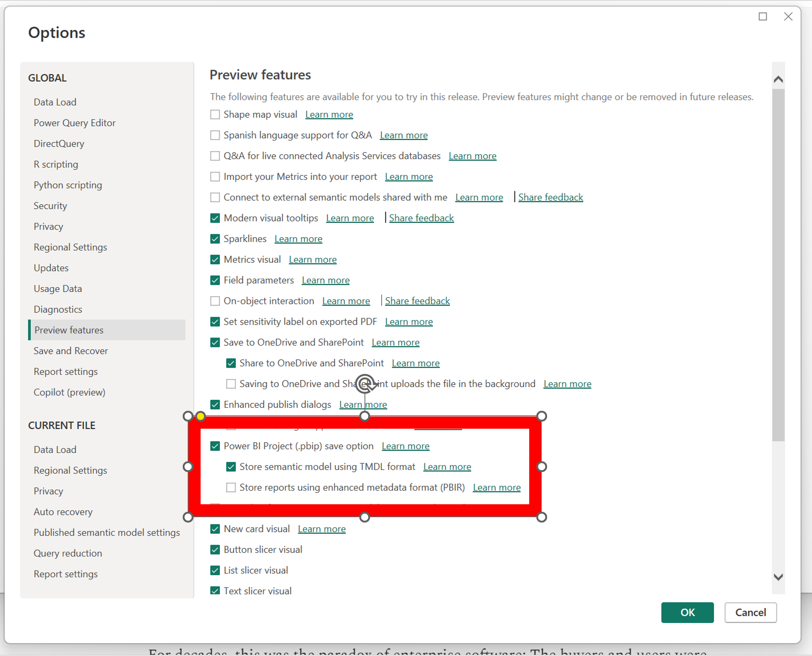Open Python scripting settings
Screen dimensions: 812x656
[68, 185]
